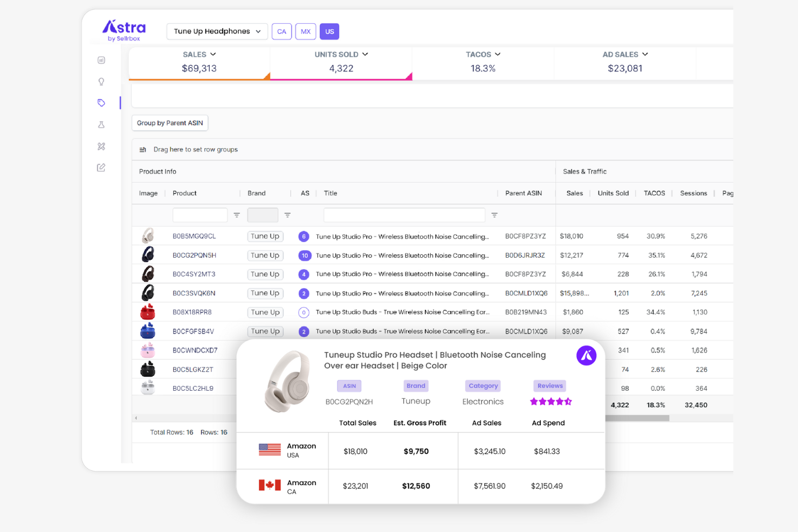Keep US marketplace selected
This screenshot has width=798, height=532.
coord(329,31)
